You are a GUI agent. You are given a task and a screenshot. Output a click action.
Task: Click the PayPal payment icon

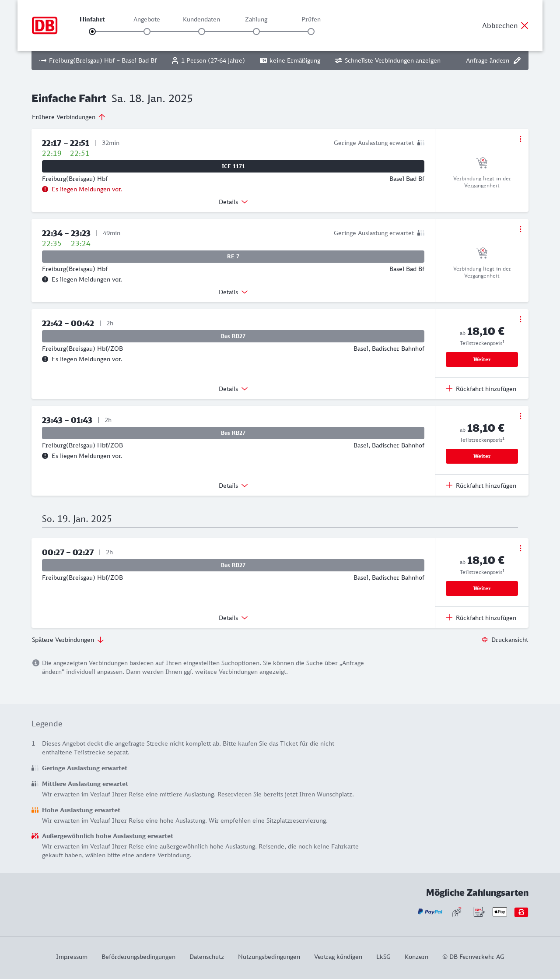click(x=430, y=912)
